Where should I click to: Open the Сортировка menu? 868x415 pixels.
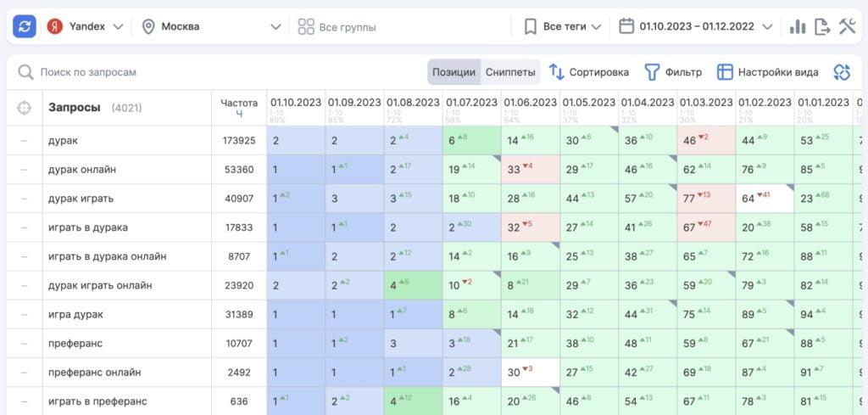click(x=589, y=72)
